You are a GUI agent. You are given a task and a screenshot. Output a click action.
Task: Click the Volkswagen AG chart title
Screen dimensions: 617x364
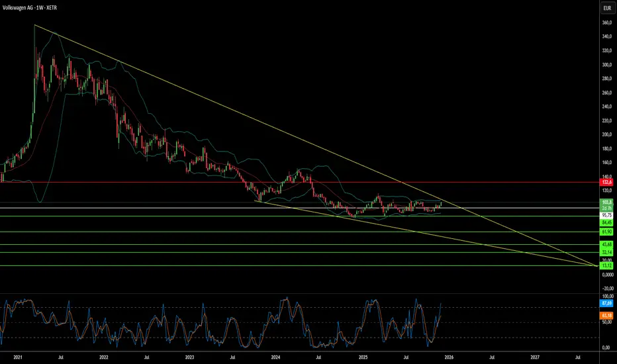(x=38, y=9)
